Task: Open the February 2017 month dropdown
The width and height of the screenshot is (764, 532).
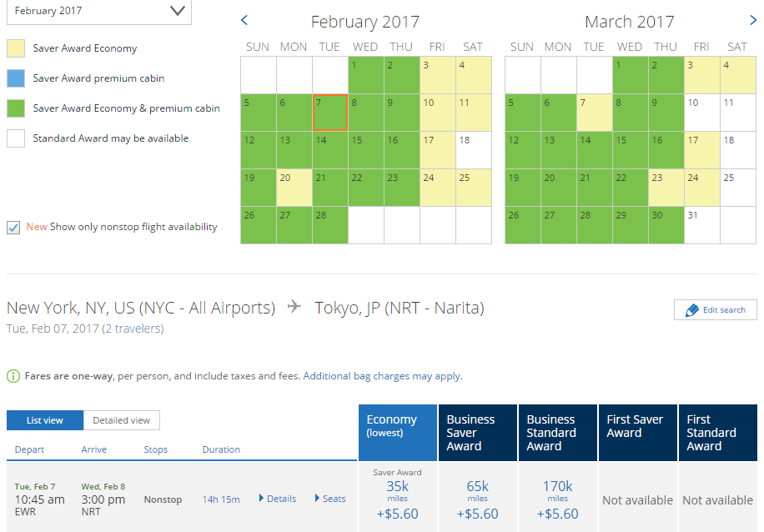Action: coord(99,11)
